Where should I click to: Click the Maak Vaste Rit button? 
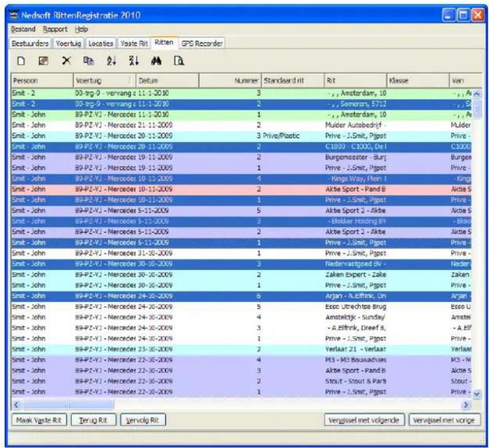click(x=39, y=420)
